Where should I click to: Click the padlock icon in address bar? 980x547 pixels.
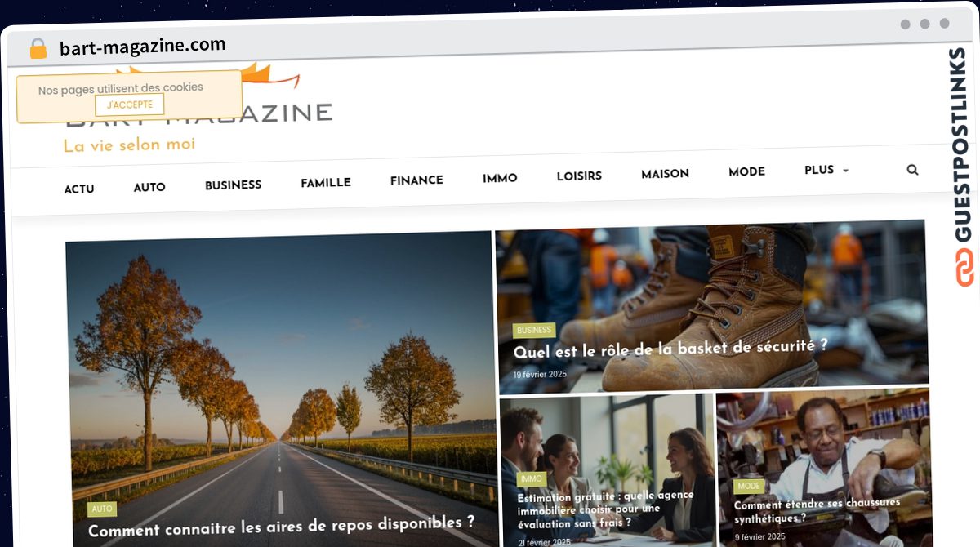[38, 48]
